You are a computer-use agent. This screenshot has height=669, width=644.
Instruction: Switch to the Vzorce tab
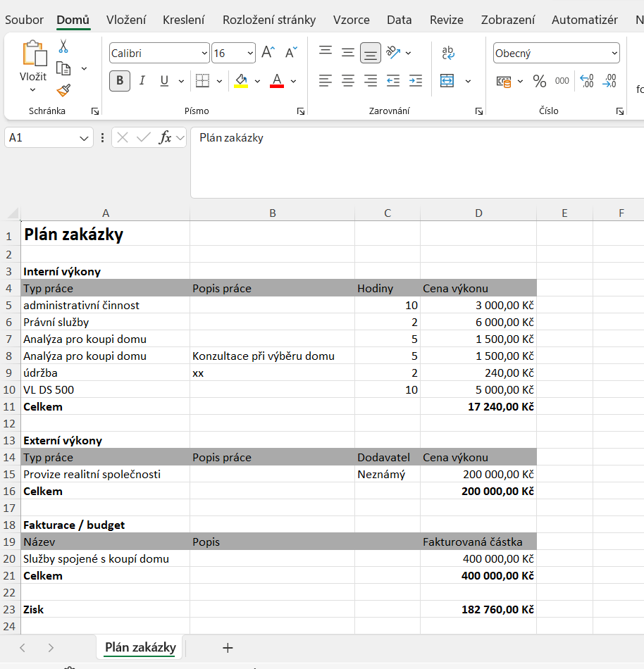pos(351,20)
